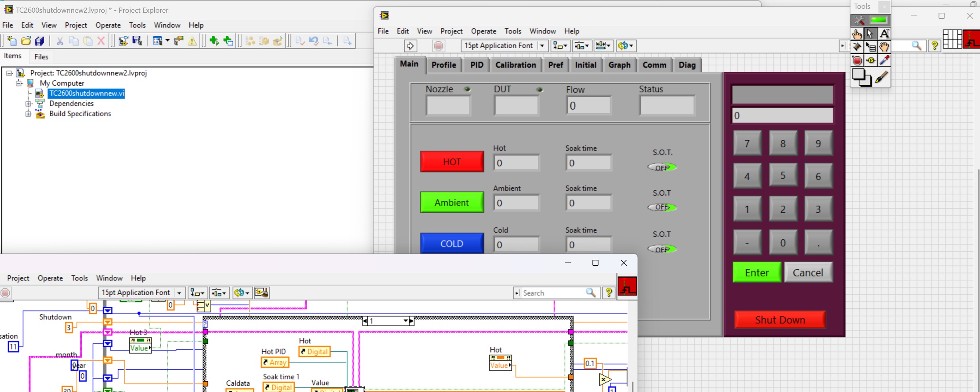Open the Operate menu in Project Explorer
The image size is (980, 392).
click(108, 25)
